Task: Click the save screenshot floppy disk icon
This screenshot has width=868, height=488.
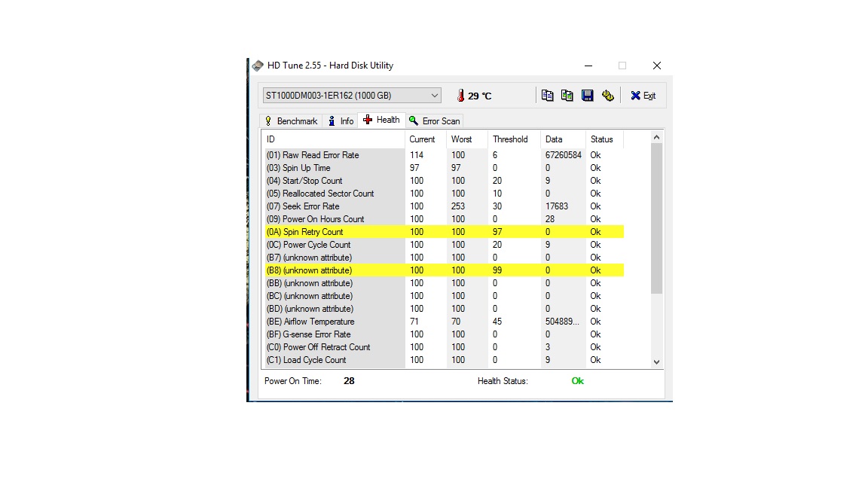Action: tap(588, 95)
